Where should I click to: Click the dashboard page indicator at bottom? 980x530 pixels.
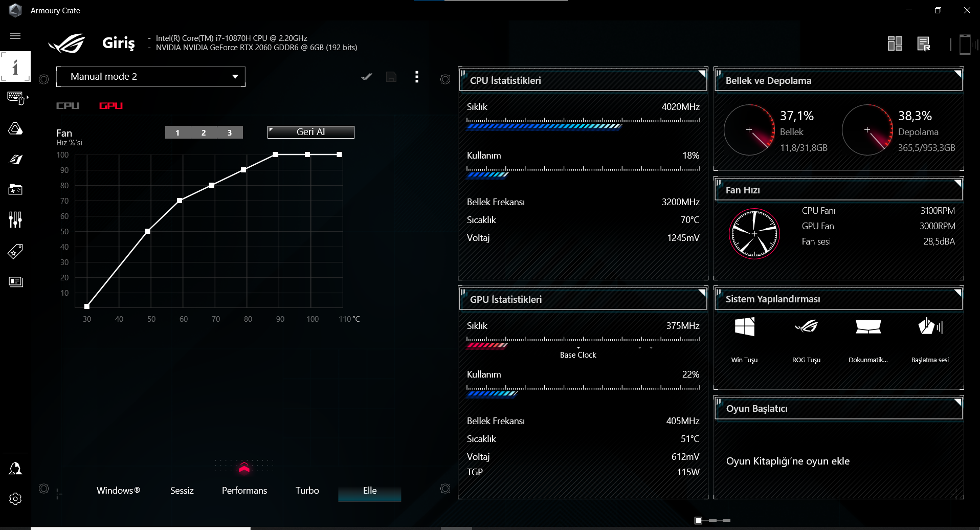pos(712,520)
